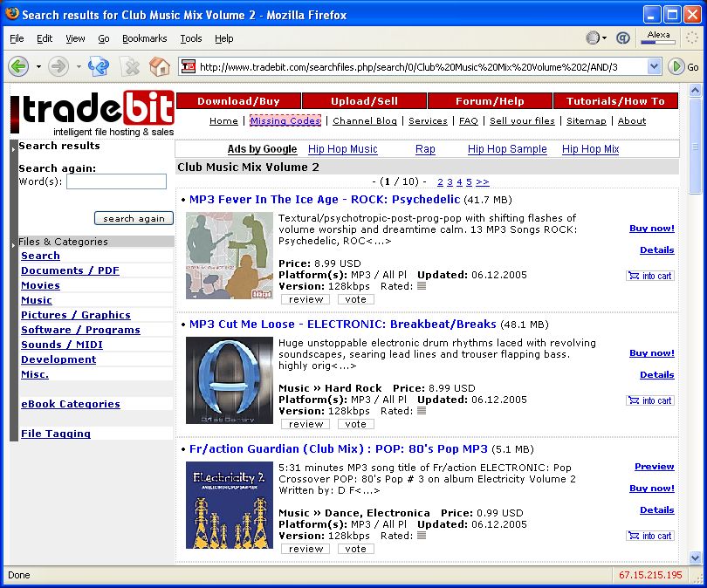Click the scrollbar down arrow
Viewport: 707px width, 588px height.
[696, 557]
